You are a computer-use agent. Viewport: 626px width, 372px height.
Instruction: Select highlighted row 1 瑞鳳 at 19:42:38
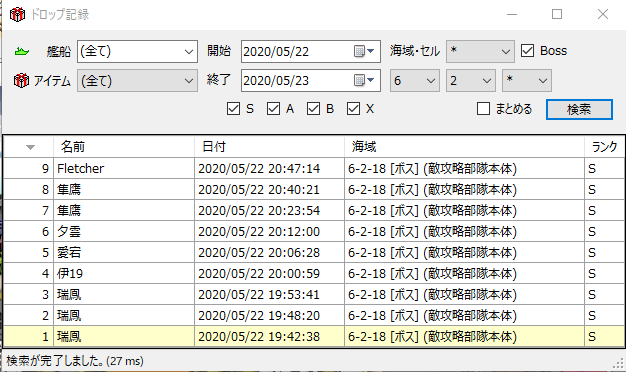tap(314, 336)
